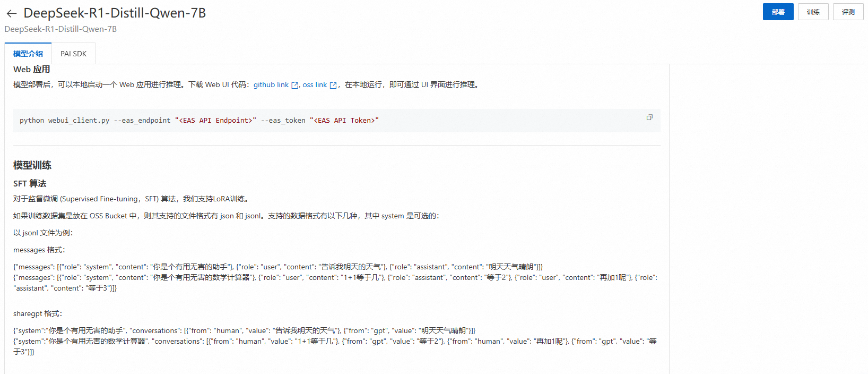The width and height of the screenshot is (868, 374).
Task: Click the blue 部署 button
Action: pyautogui.click(x=778, y=12)
